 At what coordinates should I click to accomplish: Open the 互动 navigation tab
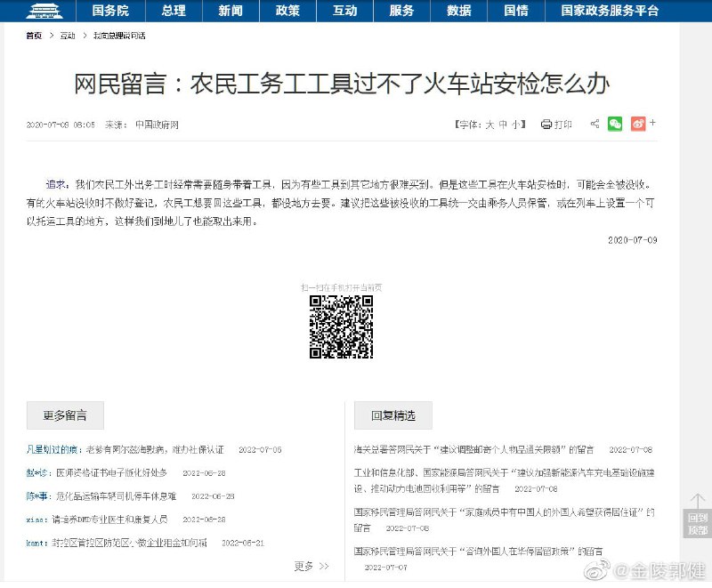[345, 12]
